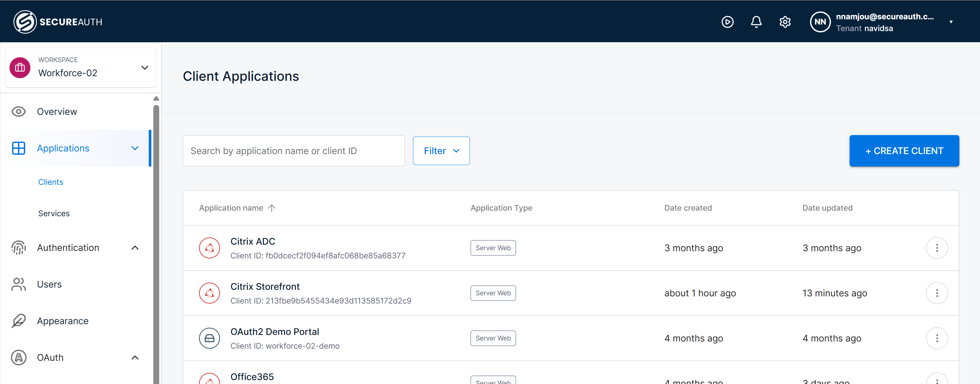Click the Application Type column header
Screen dimensions: 980x384
501,208
